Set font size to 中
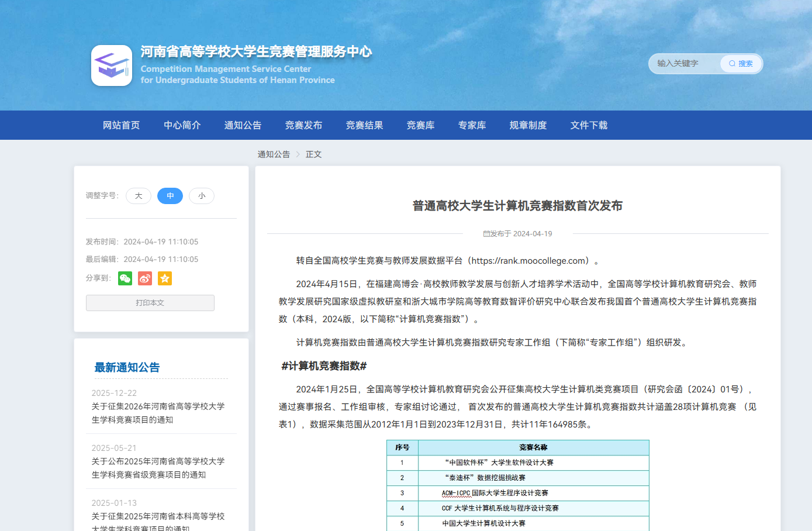 (170, 196)
